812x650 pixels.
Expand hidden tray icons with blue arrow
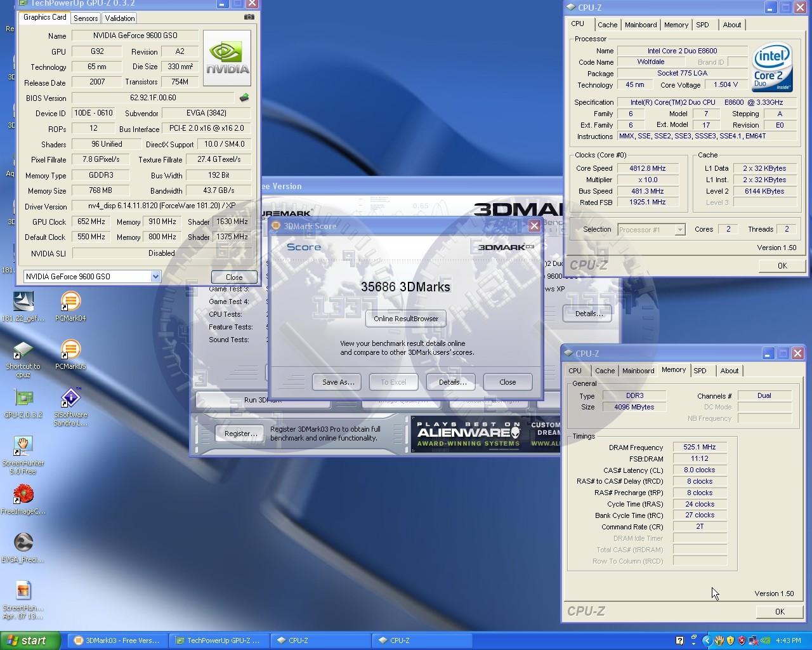tap(707, 640)
